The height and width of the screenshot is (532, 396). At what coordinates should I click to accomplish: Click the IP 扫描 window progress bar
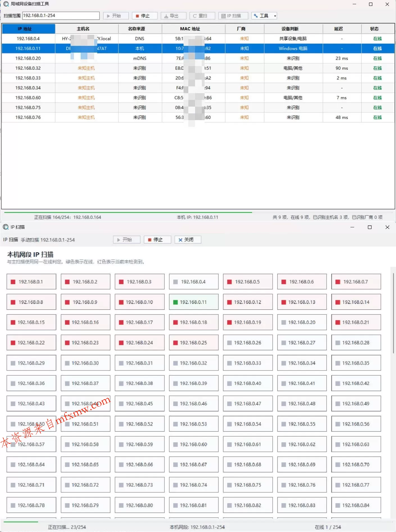(x=198, y=522)
